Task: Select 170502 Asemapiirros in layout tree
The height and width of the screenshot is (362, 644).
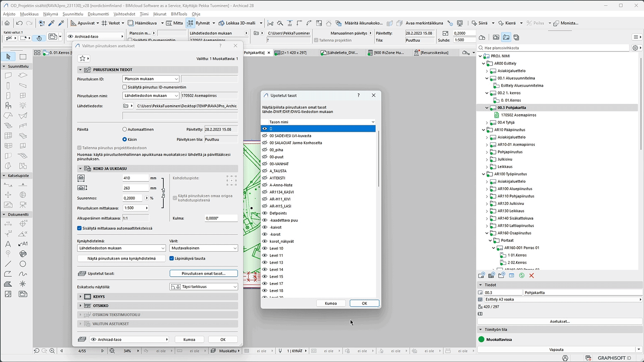Action: tap(518, 115)
